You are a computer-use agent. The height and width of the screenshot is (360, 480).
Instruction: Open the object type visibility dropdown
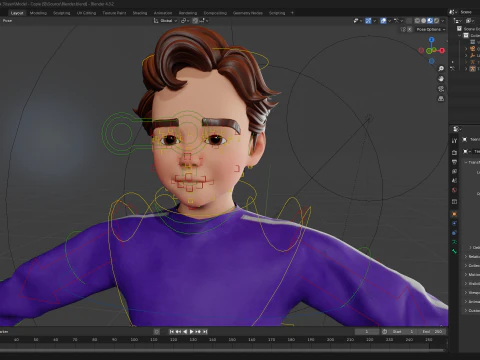[x=358, y=21]
